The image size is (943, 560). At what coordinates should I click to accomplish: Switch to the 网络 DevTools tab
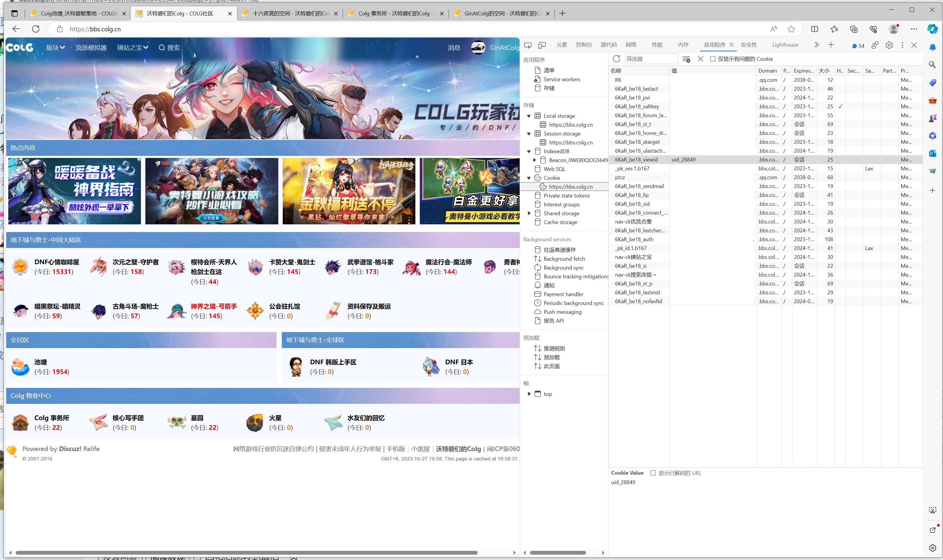point(631,45)
